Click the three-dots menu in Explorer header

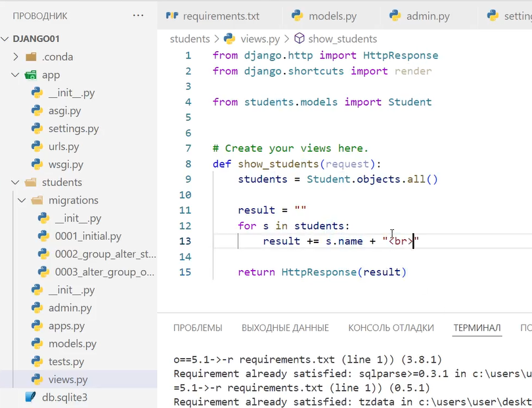point(138,15)
